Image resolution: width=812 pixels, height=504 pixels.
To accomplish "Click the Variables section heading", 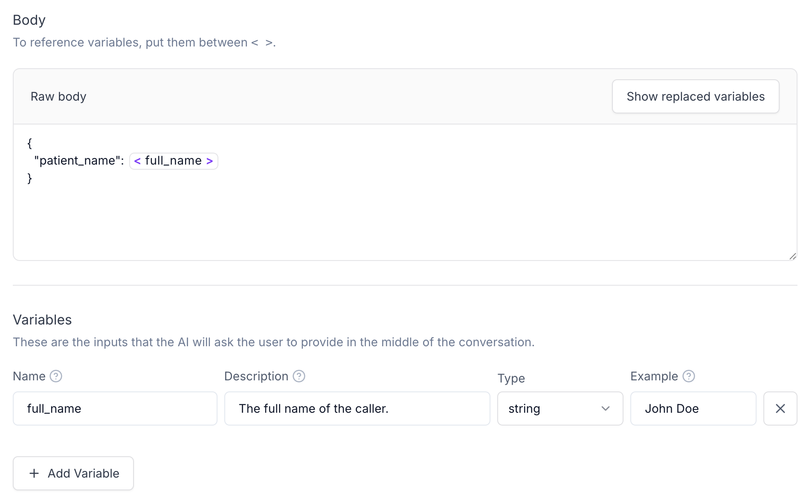I will [x=42, y=320].
